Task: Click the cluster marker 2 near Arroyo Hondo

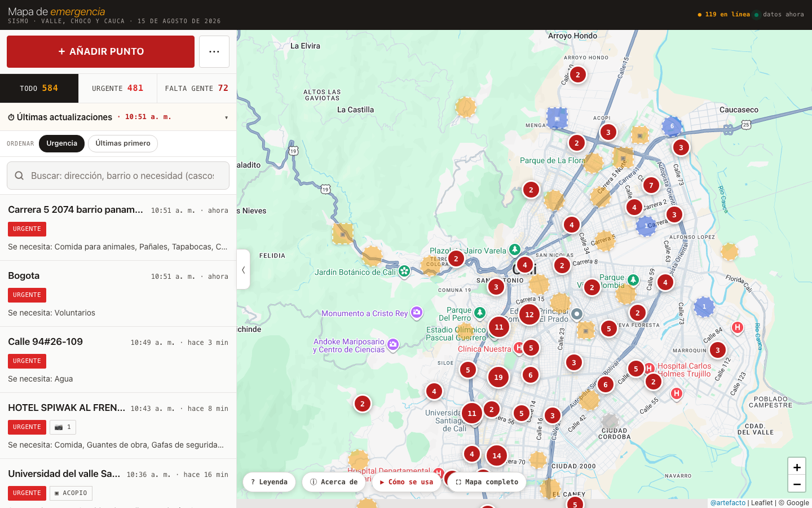Action: click(x=578, y=75)
